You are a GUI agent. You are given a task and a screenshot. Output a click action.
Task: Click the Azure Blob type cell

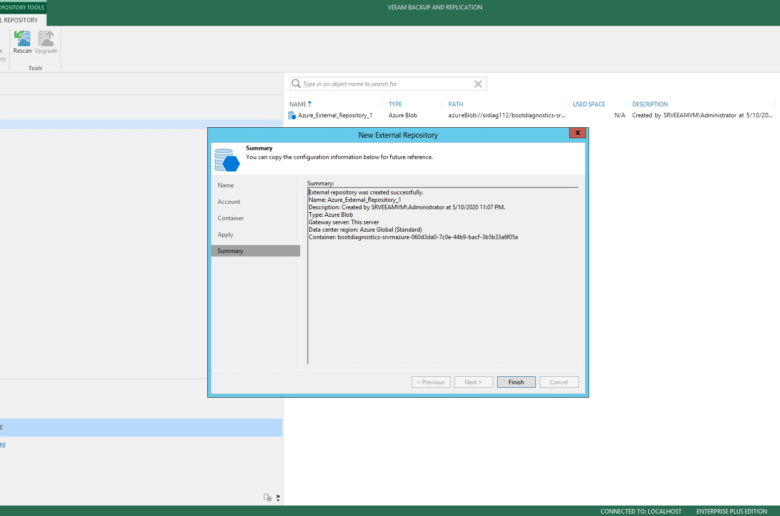(x=403, y=115)
